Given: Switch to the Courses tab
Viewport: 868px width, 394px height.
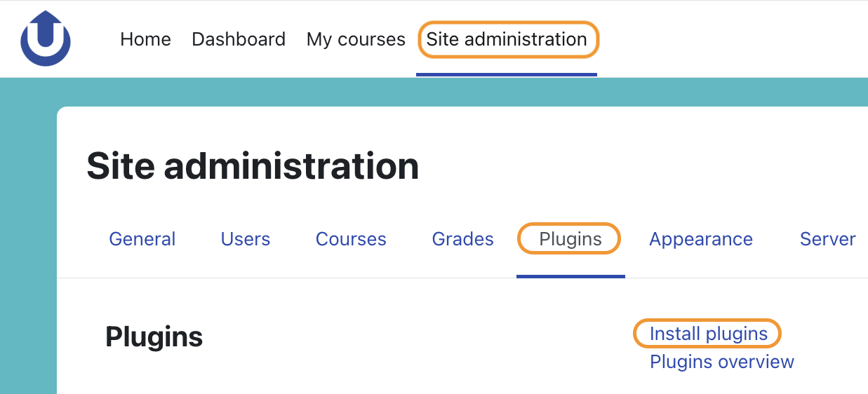Looking at the screenshot, I should click(351, 239).
